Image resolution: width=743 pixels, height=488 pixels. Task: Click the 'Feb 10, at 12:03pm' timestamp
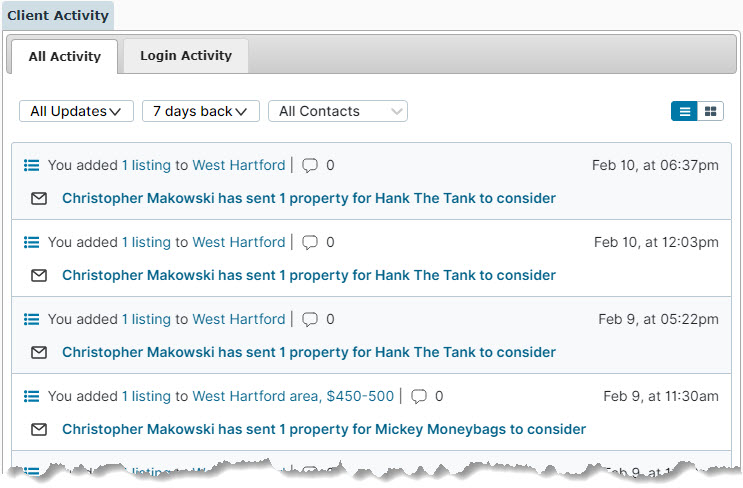[656, 243]
